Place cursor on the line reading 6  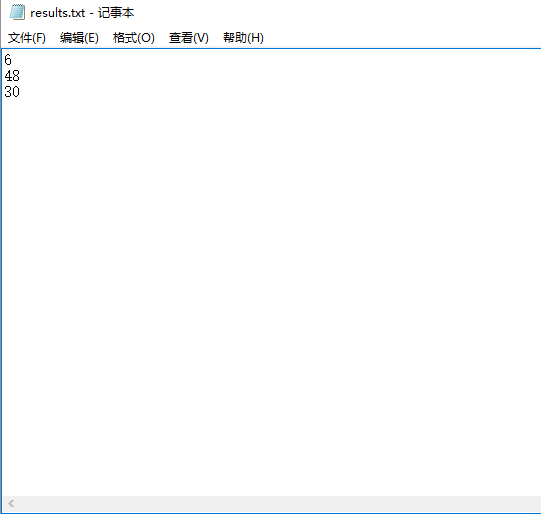pyautogui.click(x=8, y=60)
